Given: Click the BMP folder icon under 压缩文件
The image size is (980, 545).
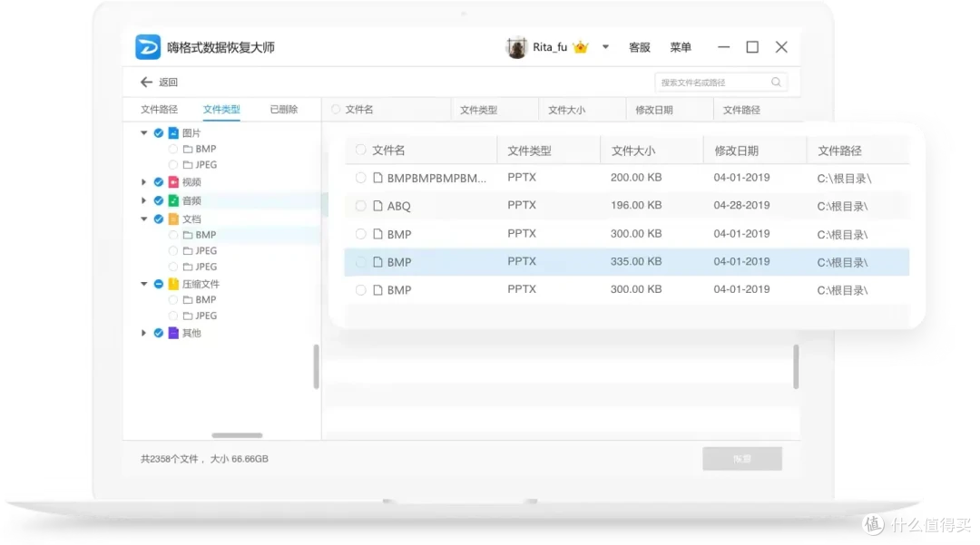Looking at the screenshot, I should tap(188, 299).
